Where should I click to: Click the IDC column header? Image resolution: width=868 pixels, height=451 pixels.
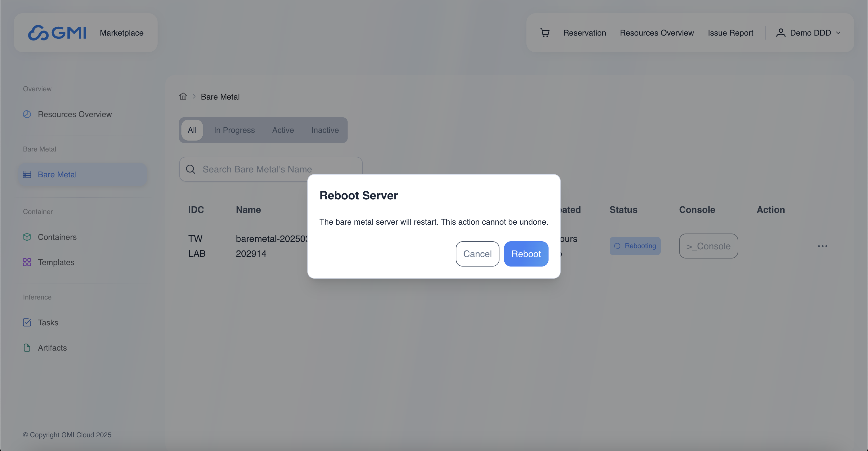tap(196, 209)
